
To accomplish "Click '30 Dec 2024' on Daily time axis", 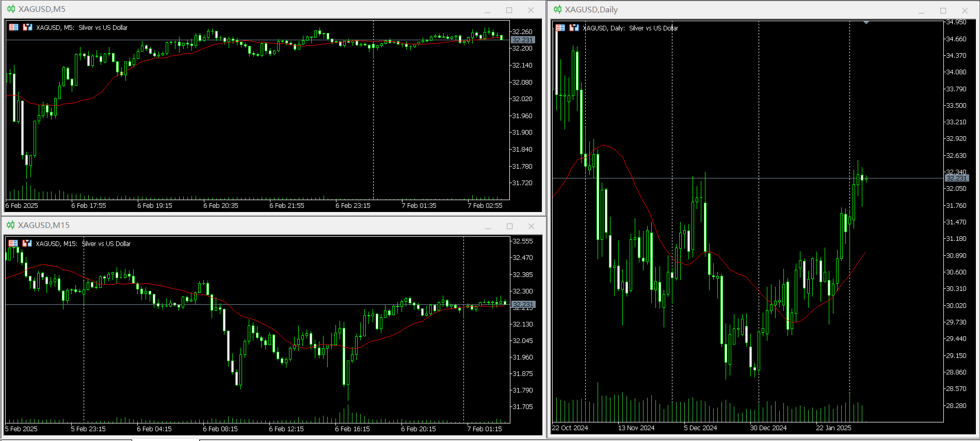I will tap(768, 428).
